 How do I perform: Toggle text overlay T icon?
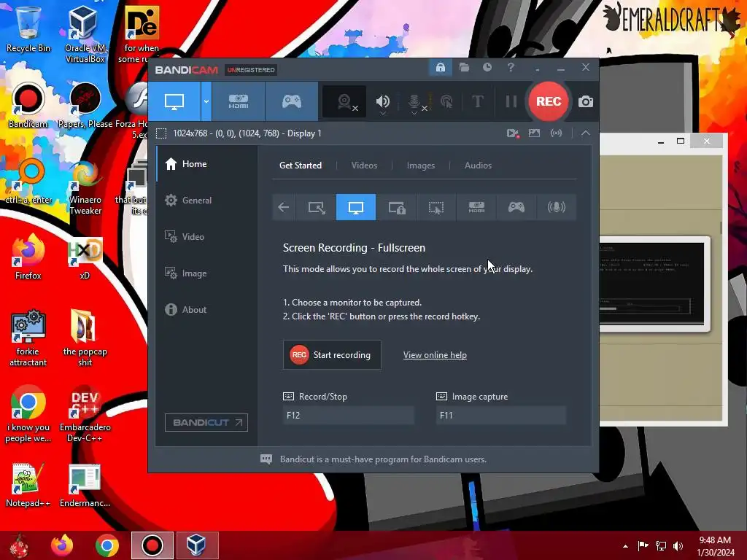[x=477, y=101]
